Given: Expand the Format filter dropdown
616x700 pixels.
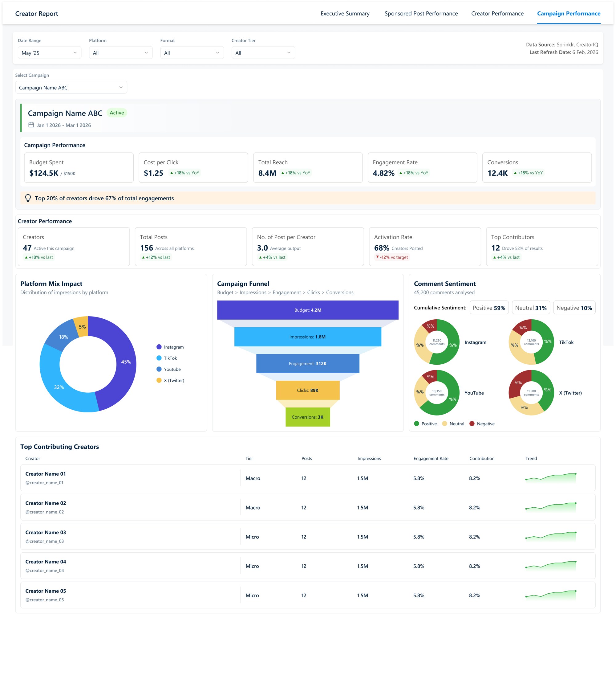Looking at the screenshot, I should tap(192, 53).
